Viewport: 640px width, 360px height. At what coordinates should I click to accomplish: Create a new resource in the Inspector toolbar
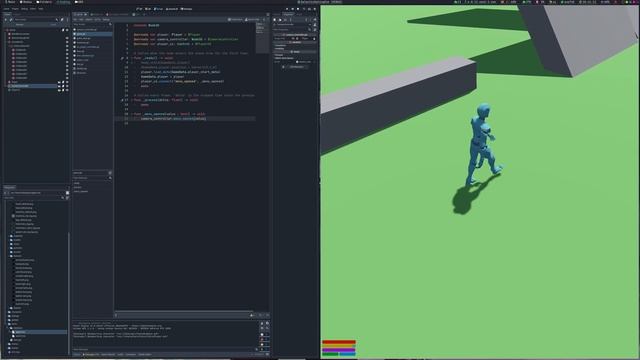(274, 20)
